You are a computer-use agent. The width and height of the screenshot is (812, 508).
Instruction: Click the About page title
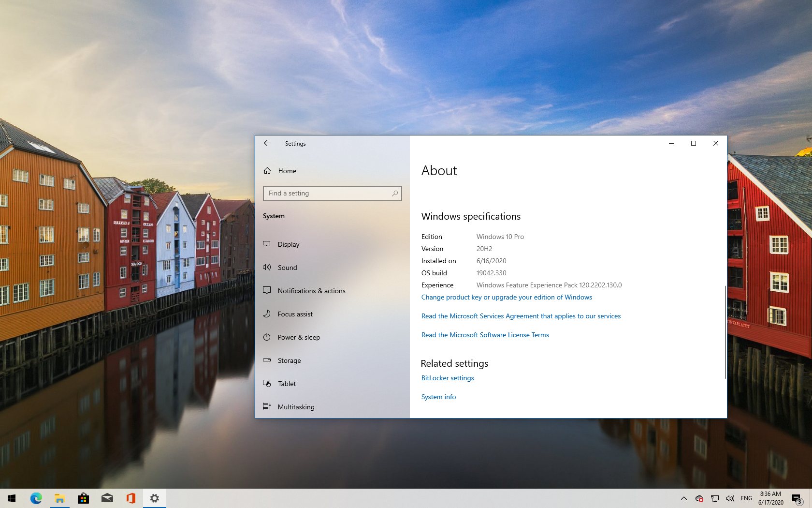pos(439,170)
